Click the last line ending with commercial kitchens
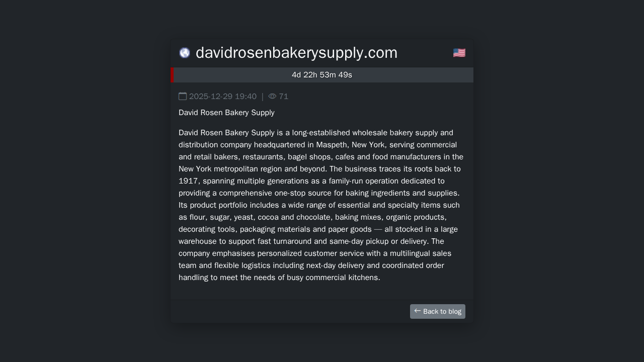Image resolution: width=644 pixels, height=362 pixels. point(279,278)
